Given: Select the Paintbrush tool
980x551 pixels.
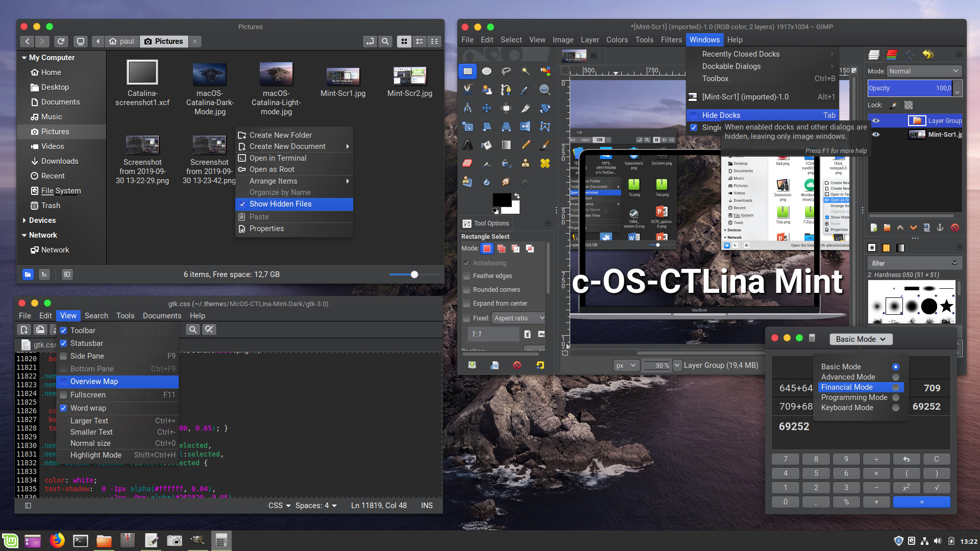Looking at the screenshot, I should tap(545, 145).
